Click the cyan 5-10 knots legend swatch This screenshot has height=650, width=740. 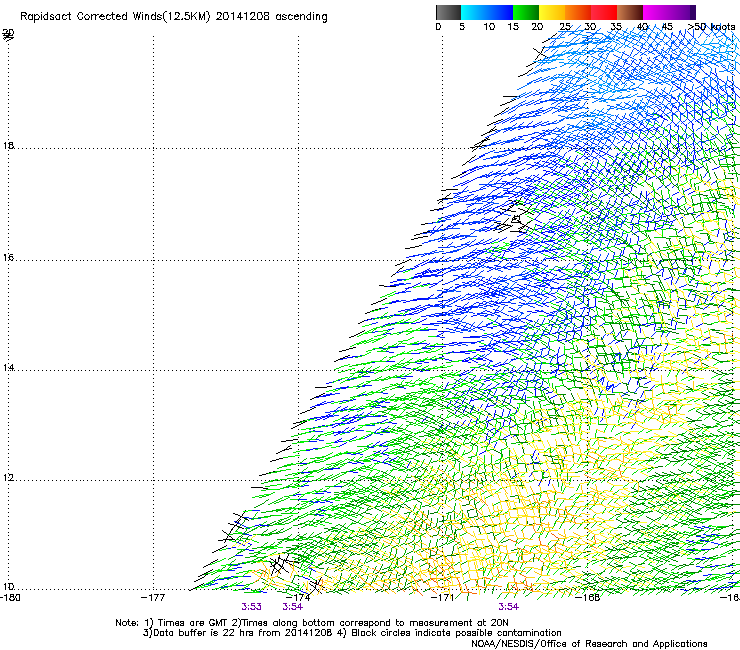tap(474, 12)
